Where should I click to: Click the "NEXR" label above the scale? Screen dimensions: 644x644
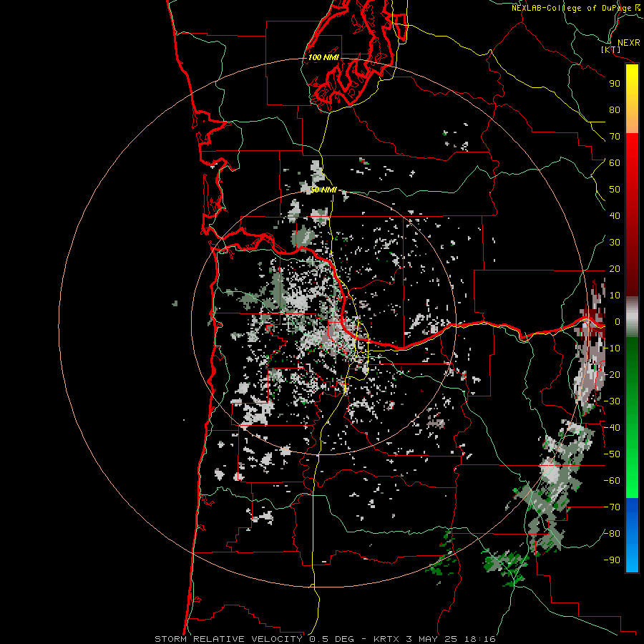628,43
